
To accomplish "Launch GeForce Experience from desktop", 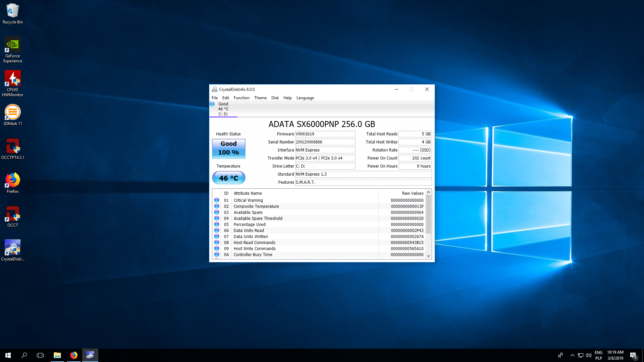I will click(13, 50).
